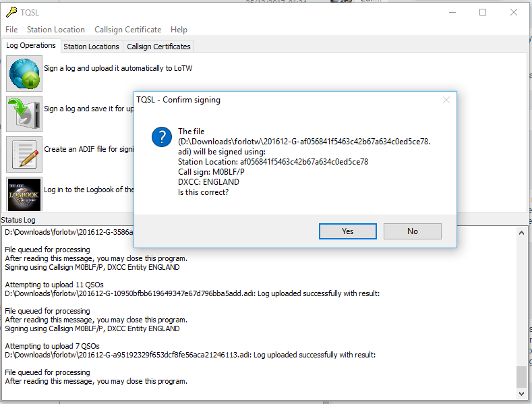Click log line with 201612-G-10950bfbb619649347e67d796bba5add.adi
This screenshot has width=532, height=404.
[192, 293]
